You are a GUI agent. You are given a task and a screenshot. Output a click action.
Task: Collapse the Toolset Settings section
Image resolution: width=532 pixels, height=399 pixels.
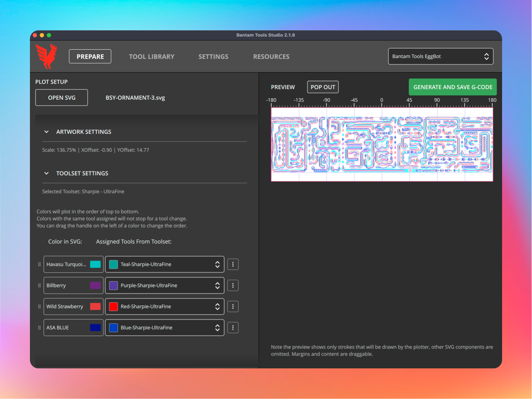click(x=46, y=173)
